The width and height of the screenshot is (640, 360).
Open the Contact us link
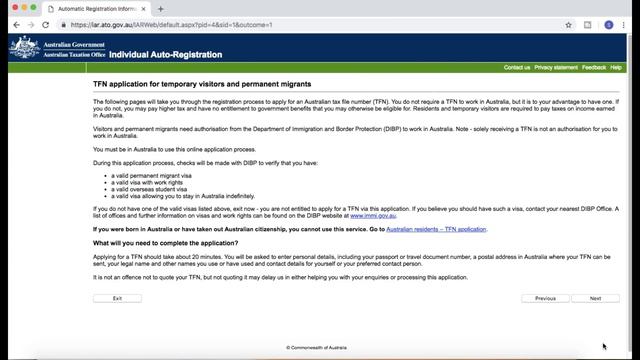pos(517,67)
